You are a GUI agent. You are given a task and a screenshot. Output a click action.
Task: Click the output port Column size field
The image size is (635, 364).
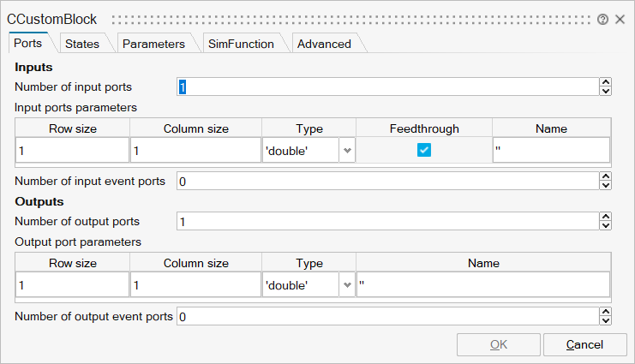click(x=195, y=284)
